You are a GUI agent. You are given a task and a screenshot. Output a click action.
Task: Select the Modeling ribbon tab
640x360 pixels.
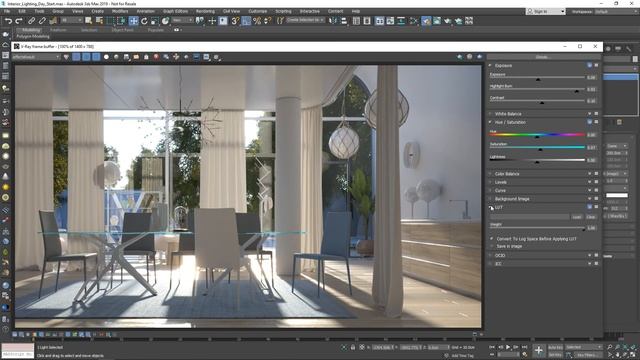(31, 30)
